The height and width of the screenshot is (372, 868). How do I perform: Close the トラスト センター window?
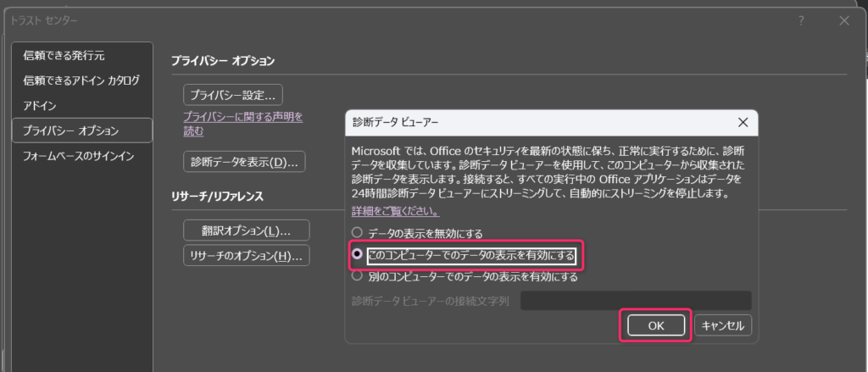click(844, 21)
